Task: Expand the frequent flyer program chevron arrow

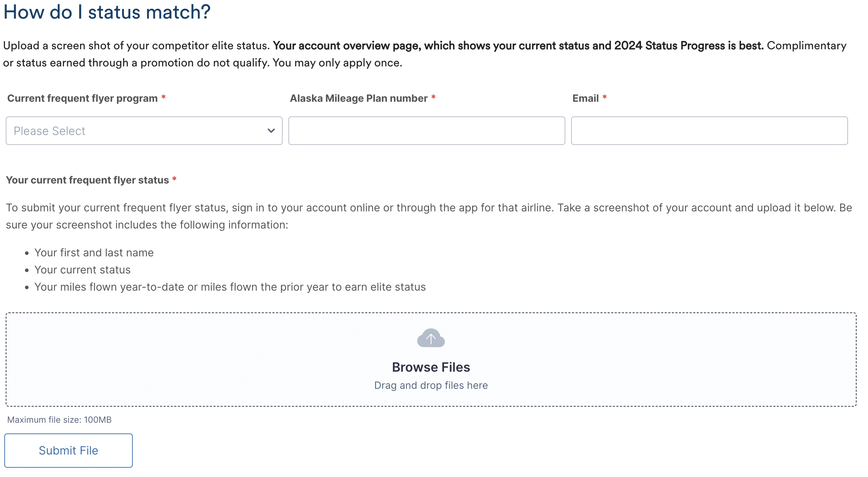Action: pyautogui.click(x=271, y=131)
